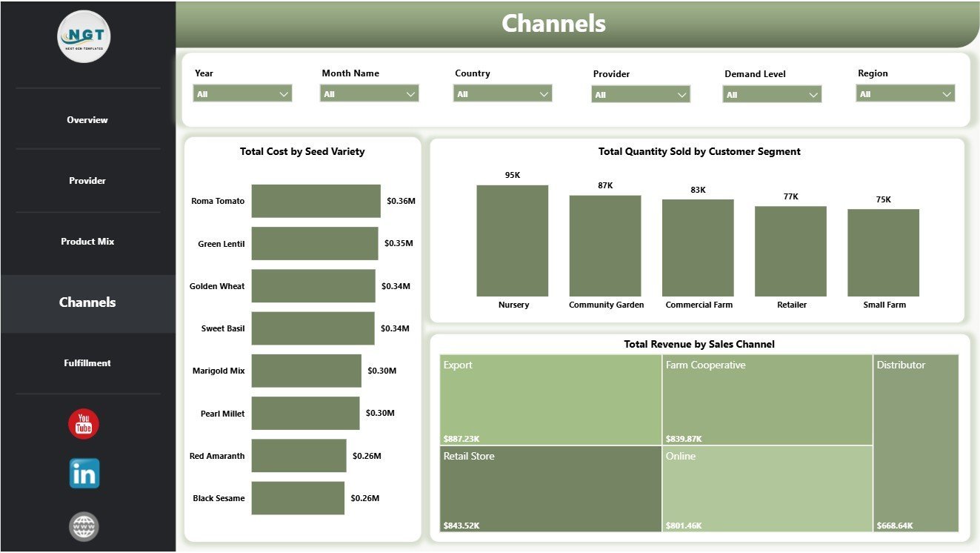Click the Small Farm quantity column
Viewport: 980px width, 553px height.
883,253
